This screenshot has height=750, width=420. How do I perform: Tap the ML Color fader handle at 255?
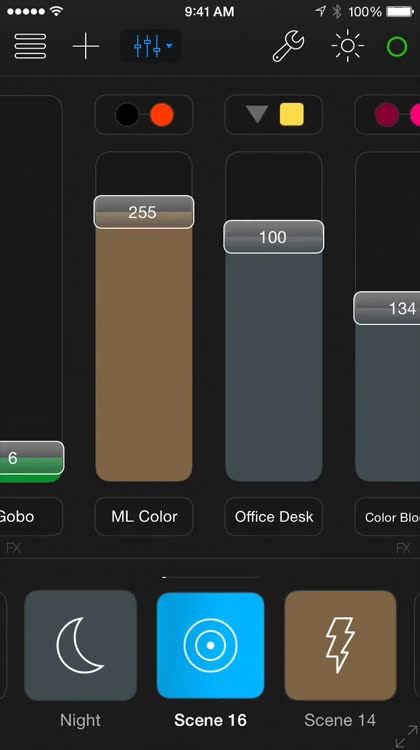pos(144,212)
